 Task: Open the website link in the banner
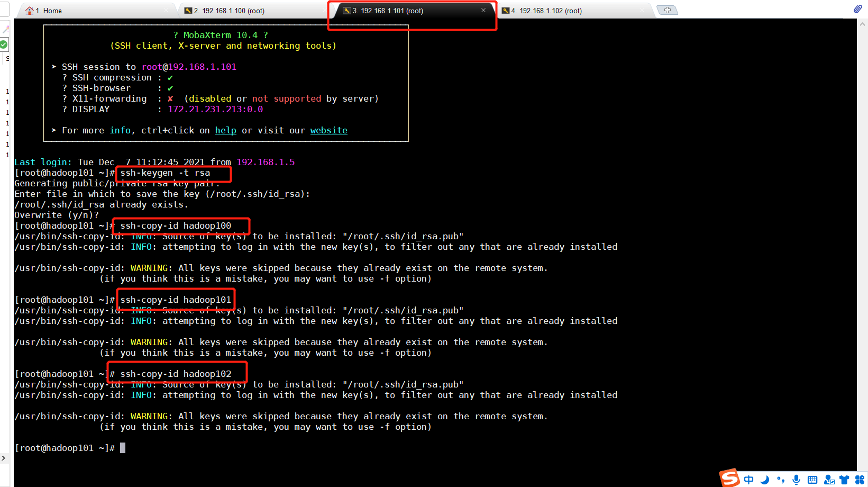click(329, 130)
